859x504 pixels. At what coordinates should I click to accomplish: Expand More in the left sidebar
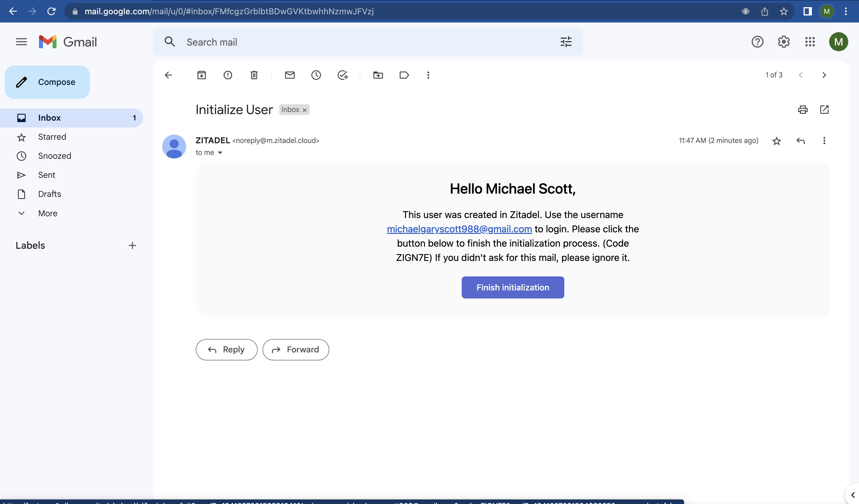click(47, 213)
